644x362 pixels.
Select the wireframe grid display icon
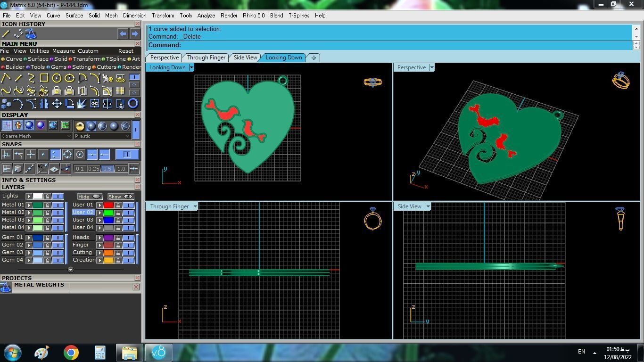[x=7, y=125]
